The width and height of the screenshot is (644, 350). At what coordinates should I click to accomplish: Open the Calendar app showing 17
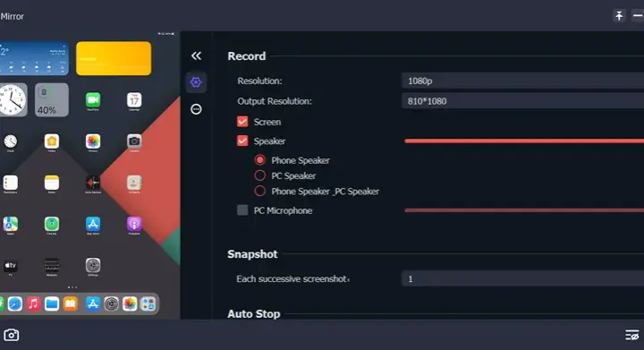[x=134, y=100]
